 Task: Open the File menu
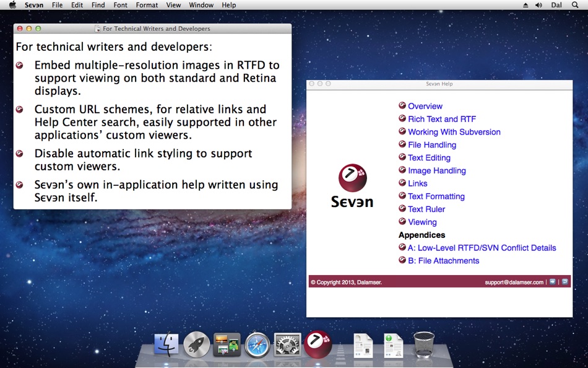coord(58,5)
